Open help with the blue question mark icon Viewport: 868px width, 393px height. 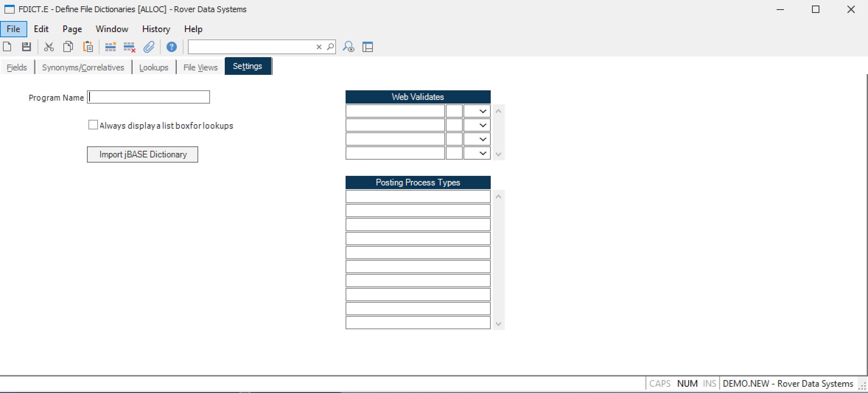tap(171, 47)
